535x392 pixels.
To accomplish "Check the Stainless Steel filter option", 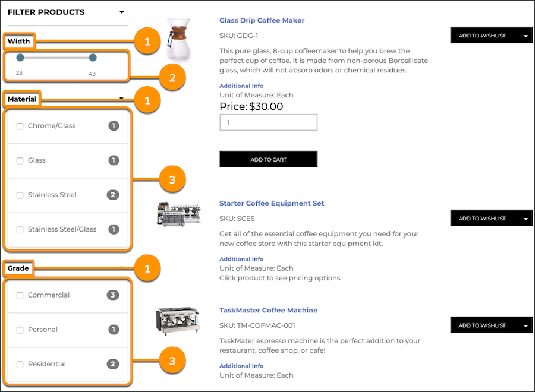I will tap(19, 195).
